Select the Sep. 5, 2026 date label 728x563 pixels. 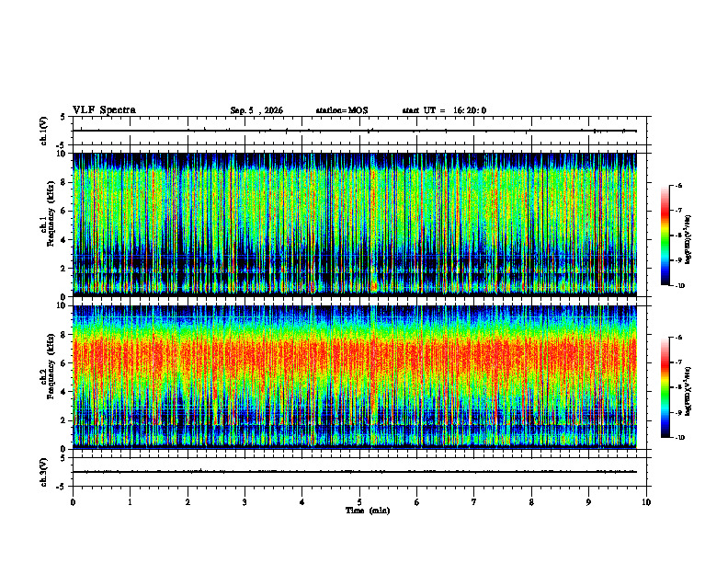coord(256,110)
